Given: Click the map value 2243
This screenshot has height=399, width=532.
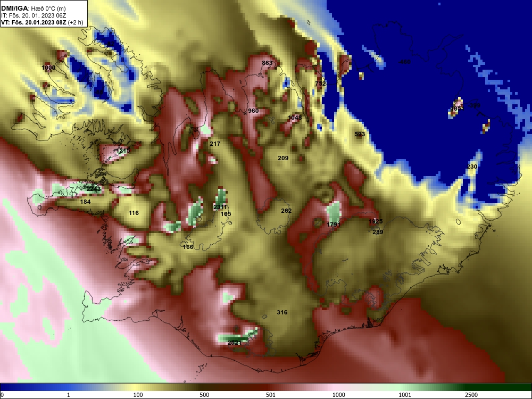Looking at the screenshot, I should (93, 189).
